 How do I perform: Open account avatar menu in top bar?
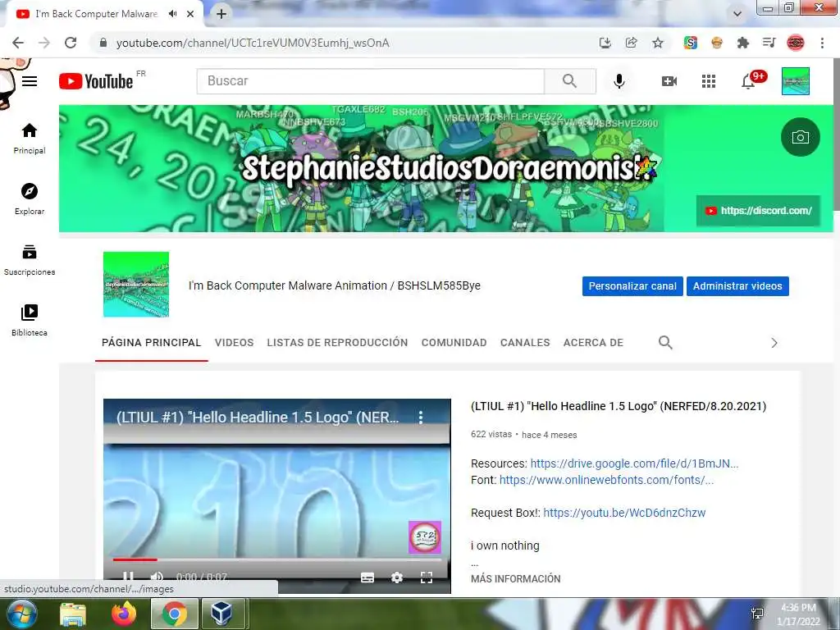tap(796, 81)
